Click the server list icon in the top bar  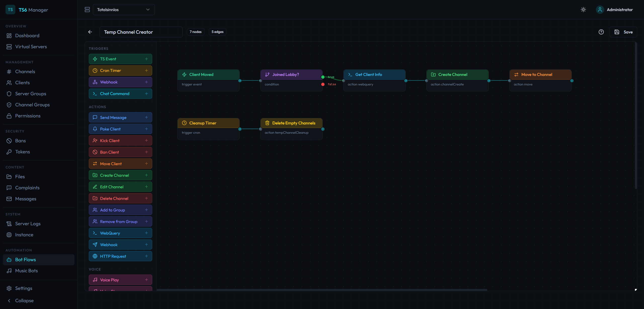click(87, 10)
